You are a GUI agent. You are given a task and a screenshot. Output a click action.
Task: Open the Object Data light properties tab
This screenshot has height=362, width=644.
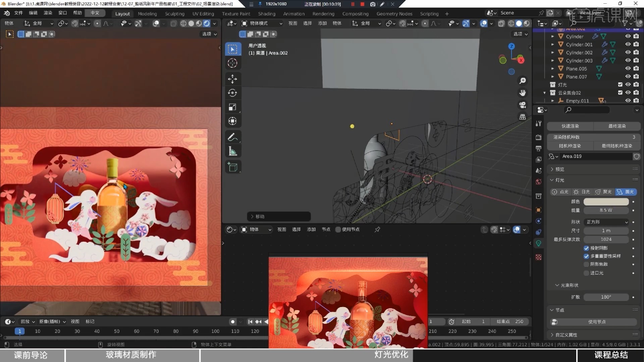coord(539,243)
